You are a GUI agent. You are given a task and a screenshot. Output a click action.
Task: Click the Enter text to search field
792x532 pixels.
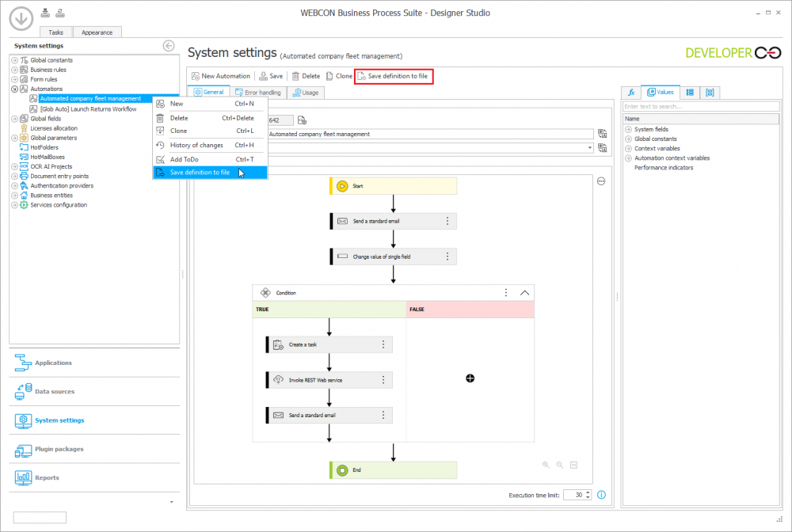tap(701, 107)
